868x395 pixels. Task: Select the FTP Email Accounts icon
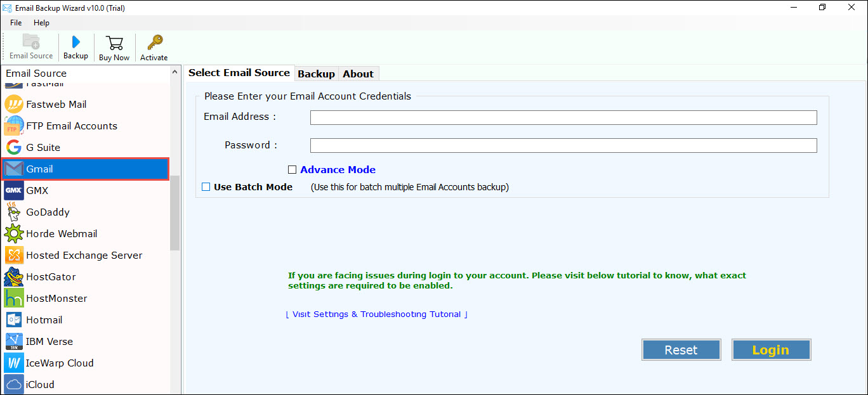pos(14,126)
